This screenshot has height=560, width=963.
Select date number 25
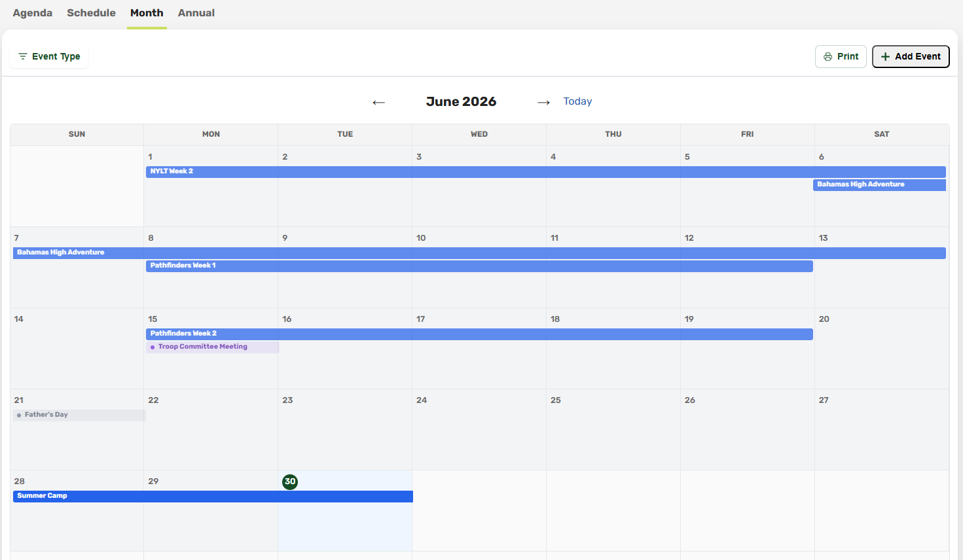[556, 400]
